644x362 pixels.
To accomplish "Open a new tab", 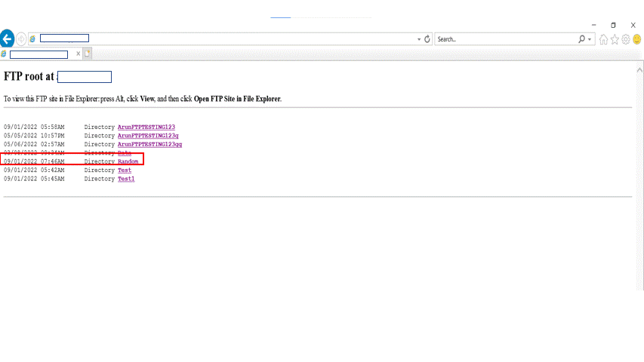I will (x=88, y=54).
